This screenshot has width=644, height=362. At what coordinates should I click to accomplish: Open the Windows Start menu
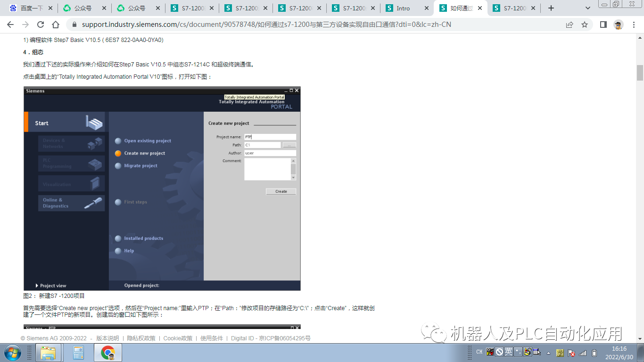13,353
